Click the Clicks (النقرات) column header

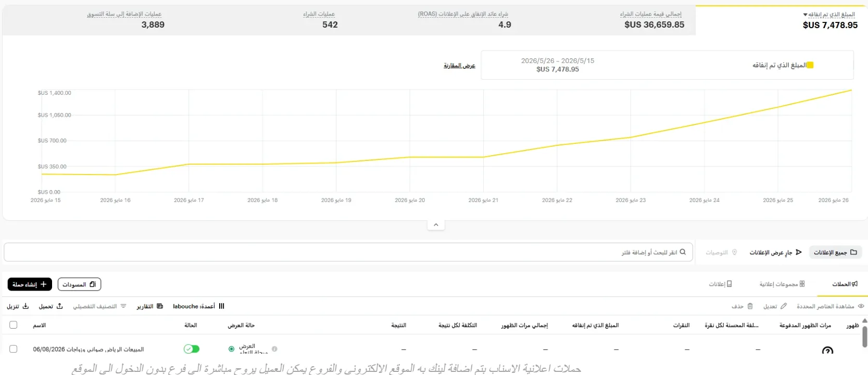click(x=681, y=325)
